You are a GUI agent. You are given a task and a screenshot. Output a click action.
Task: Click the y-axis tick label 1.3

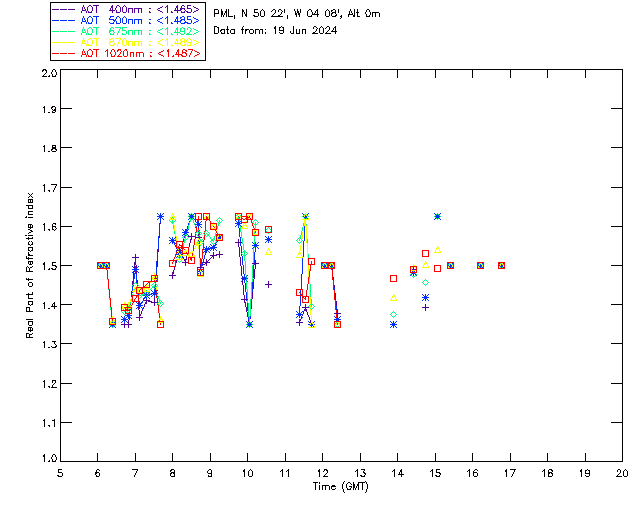[x=49, y=344]
